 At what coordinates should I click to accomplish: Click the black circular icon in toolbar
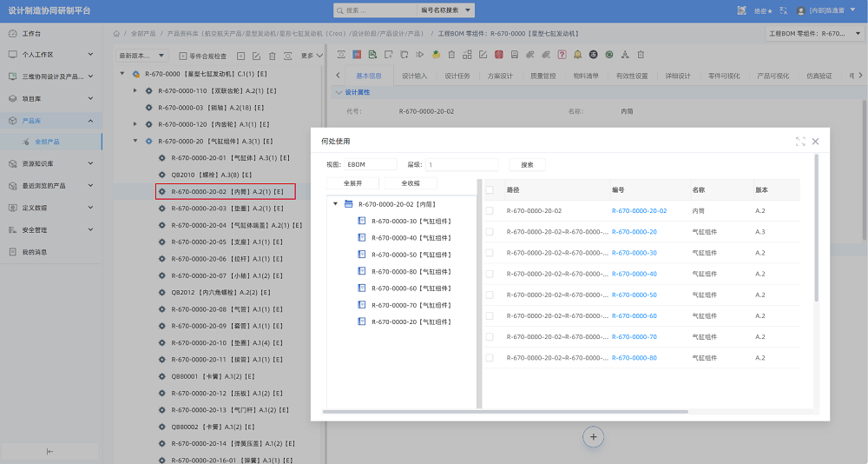tap(594, 55)
